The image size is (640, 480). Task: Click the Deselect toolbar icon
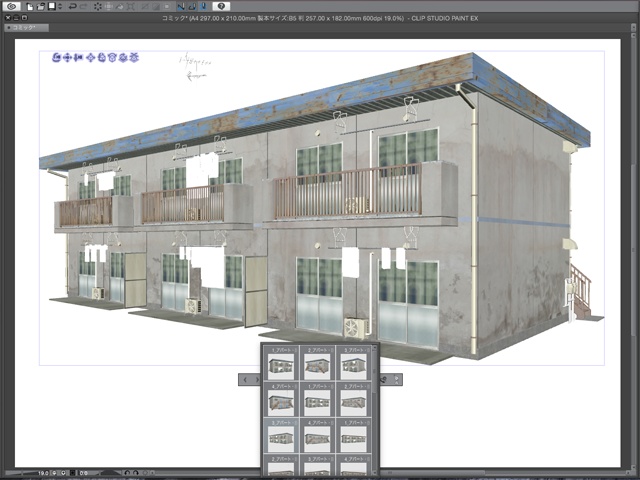tap(145, 6)
